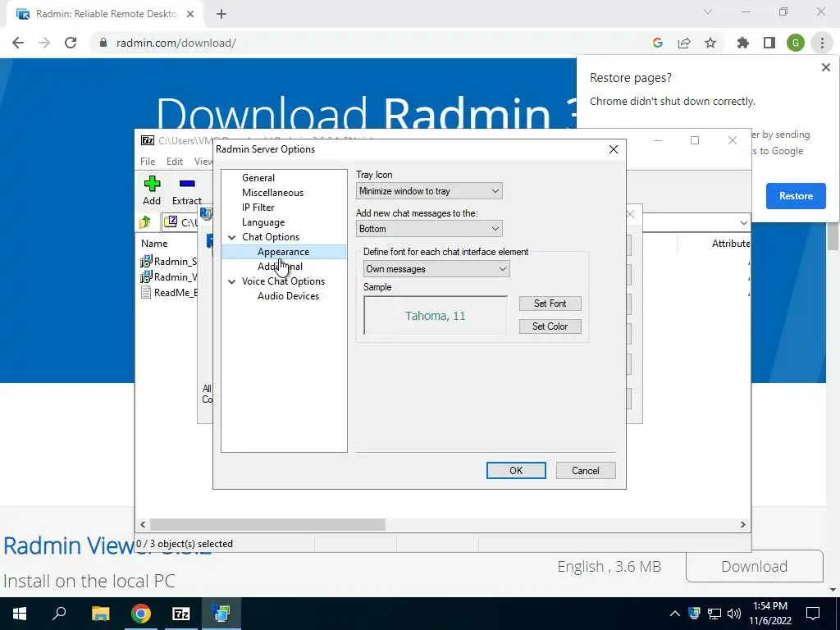Switch to Chrome in taskbar
840x630 pixels.
[140, 614]
